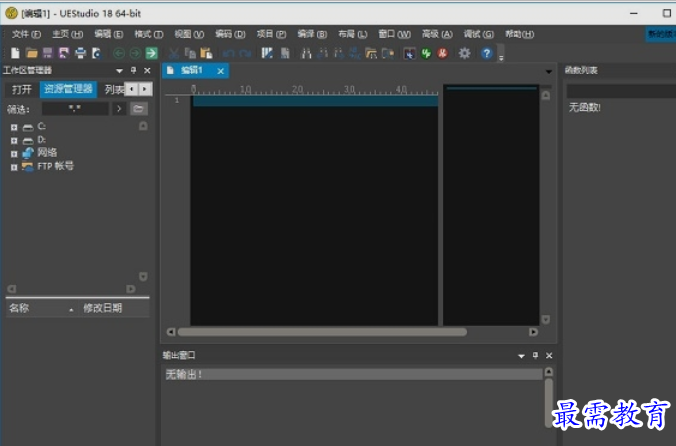676x446 pixels.
Task: Go back with green left arrow
Action: (119, 53)
